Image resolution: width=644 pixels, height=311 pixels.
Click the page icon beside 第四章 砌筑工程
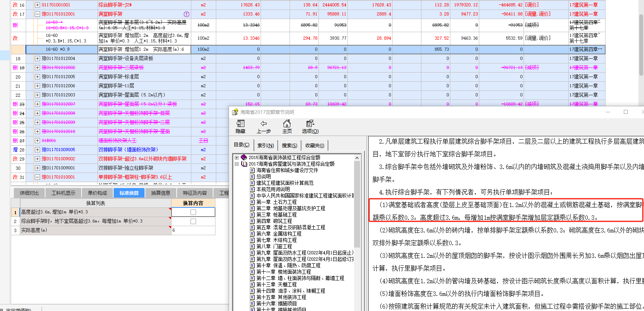(252, 221)
